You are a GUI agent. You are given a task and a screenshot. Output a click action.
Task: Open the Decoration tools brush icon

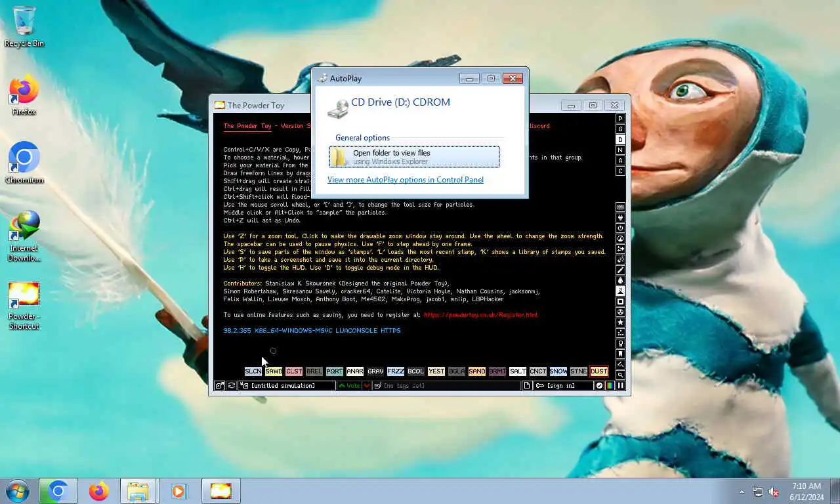tap(620, 364)
